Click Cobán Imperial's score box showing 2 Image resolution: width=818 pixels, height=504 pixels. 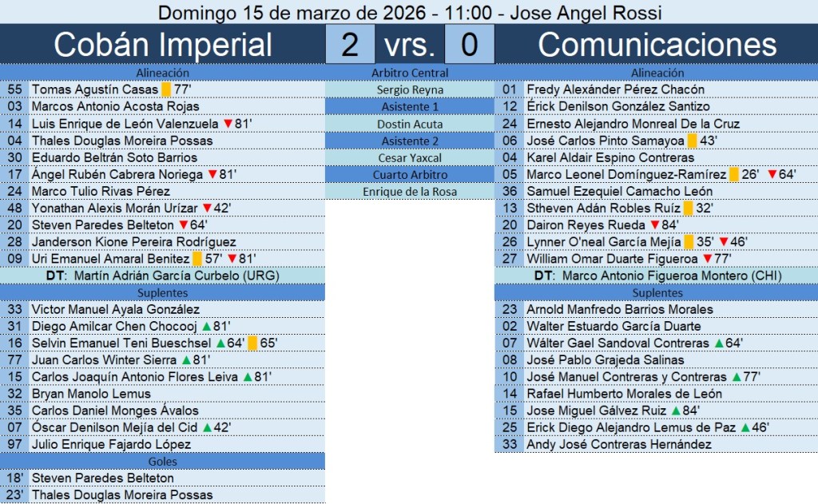(x=350, y=45)
